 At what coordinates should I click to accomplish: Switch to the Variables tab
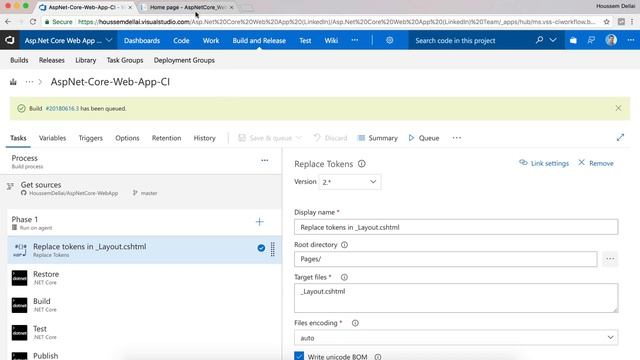point(52,138)
